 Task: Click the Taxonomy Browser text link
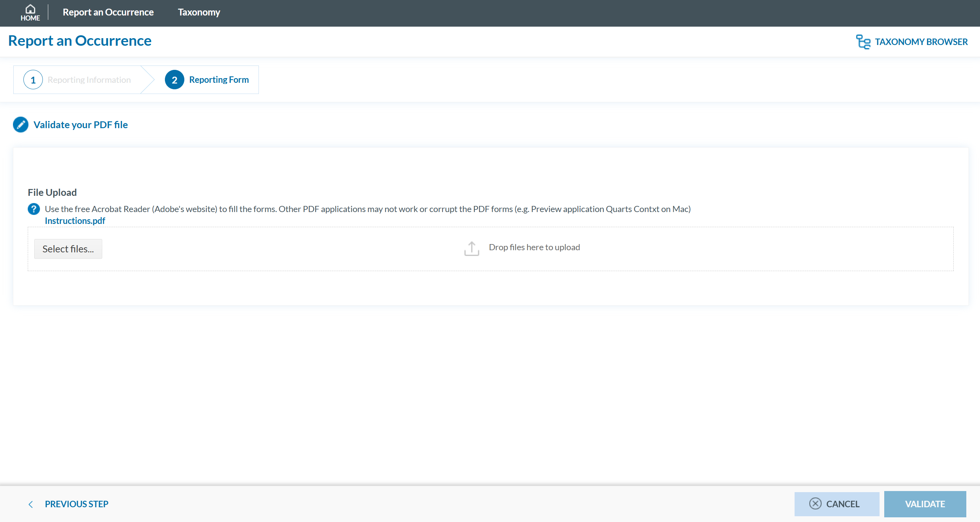(x=921, y=42)
